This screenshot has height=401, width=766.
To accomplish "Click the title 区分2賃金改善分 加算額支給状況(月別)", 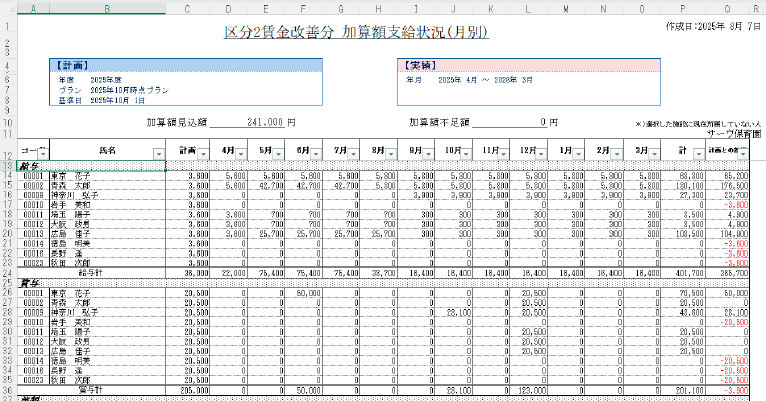I will (356, 32).
